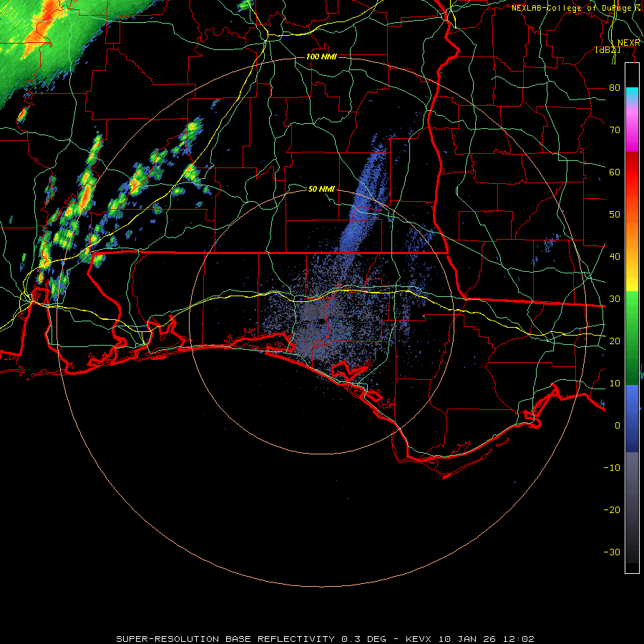Pick the yellow band on the color scale

[x=632, y=278]
